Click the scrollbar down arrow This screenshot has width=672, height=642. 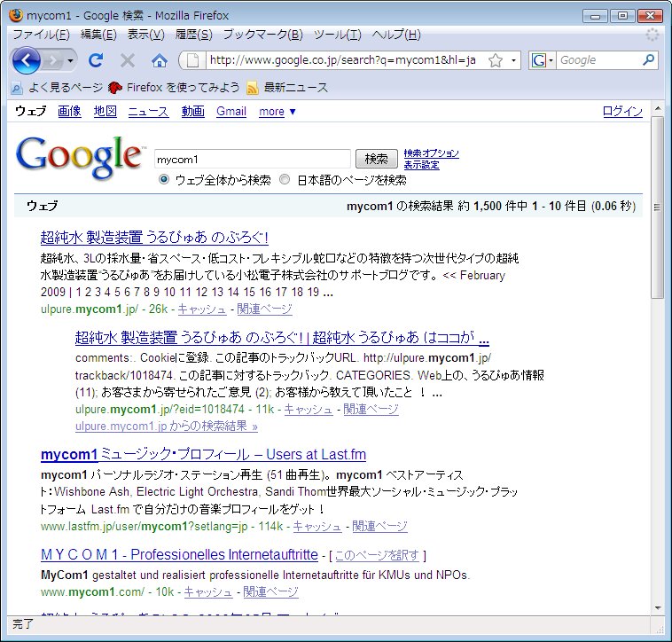[x=658, y=608]
